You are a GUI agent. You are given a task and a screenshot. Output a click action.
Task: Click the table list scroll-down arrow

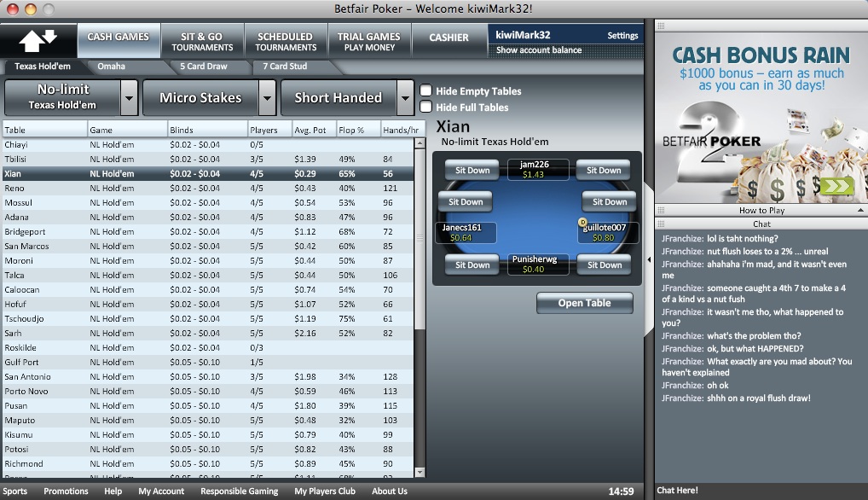(x=420, y=473)
